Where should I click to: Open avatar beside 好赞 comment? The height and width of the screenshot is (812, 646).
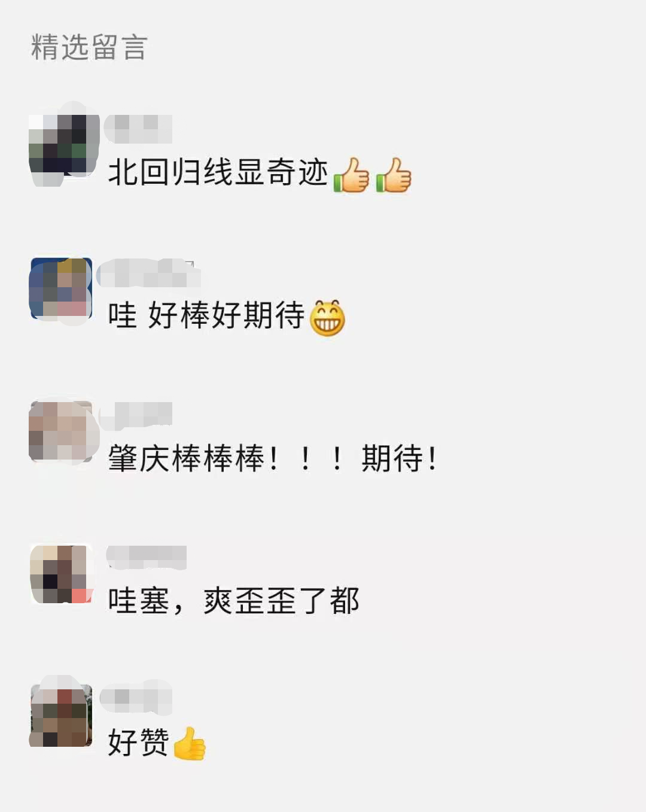62,716
